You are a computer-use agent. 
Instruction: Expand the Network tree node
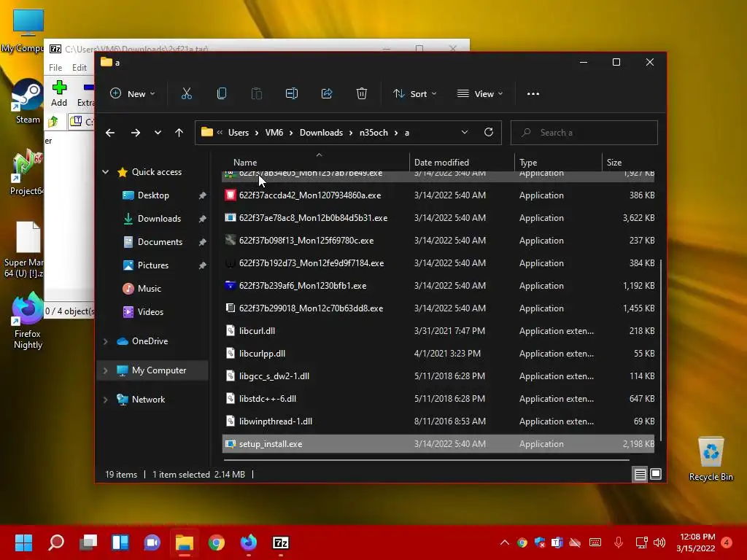(105, 400)
